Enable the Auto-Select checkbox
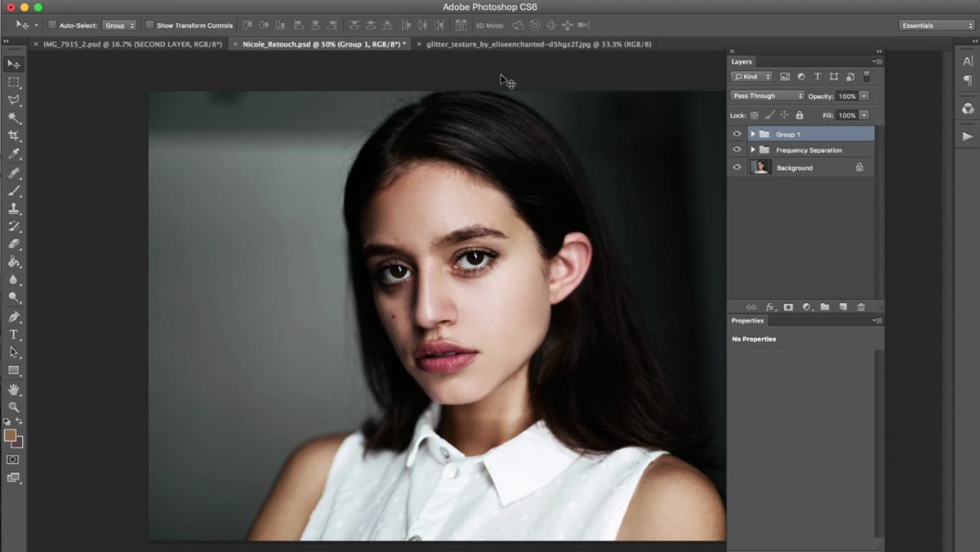Image resolution: width=980 pixels, height=552 pixels. coord(52,25)
